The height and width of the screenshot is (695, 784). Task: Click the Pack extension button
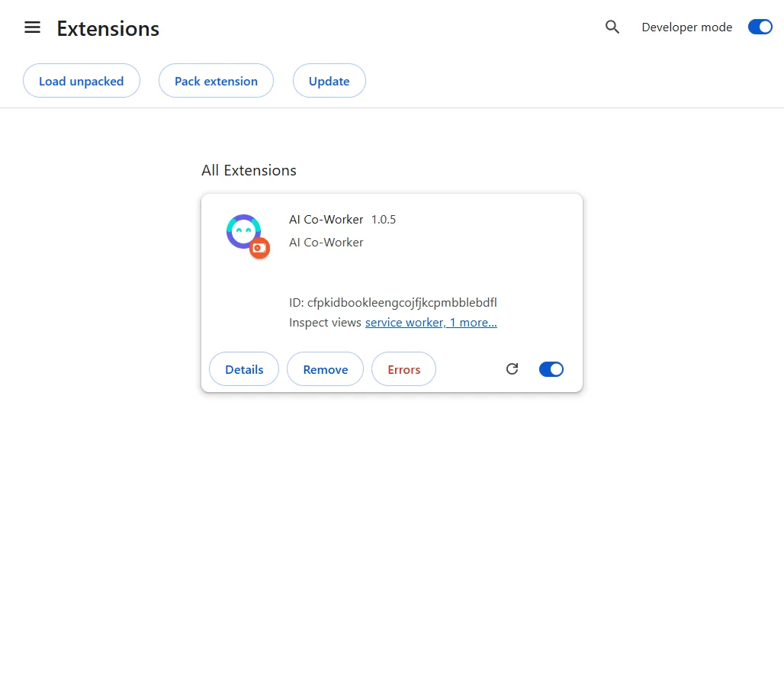pos(216,81)
